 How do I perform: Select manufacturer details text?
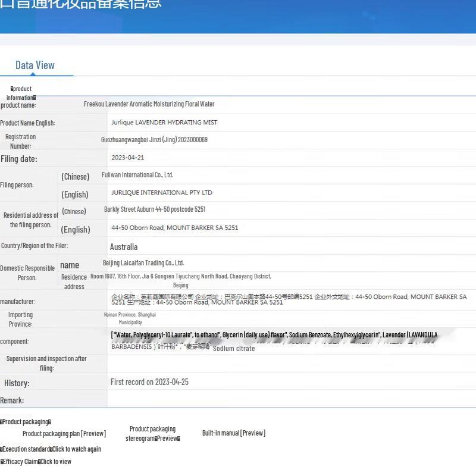[x=289, y=299]
